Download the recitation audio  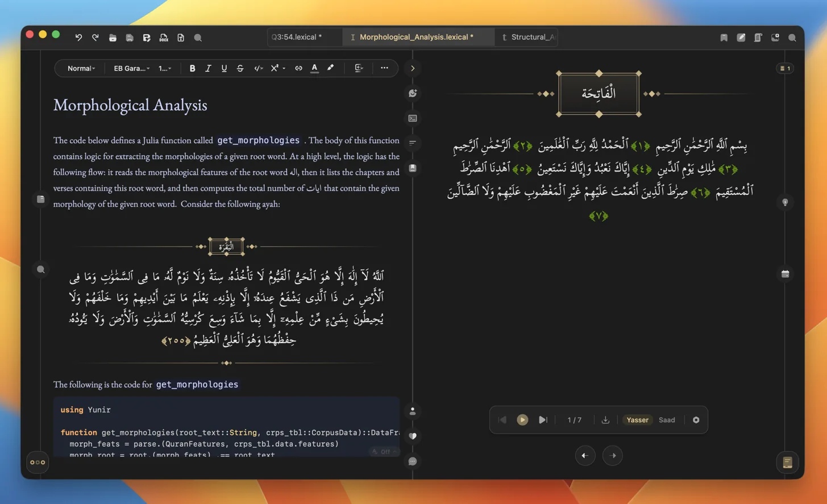(x=605, y=420)
